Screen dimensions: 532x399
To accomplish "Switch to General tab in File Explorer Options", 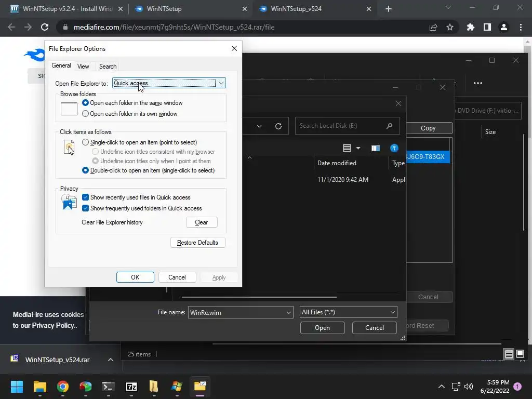I will pyautogui.click(x=61, y=65).
